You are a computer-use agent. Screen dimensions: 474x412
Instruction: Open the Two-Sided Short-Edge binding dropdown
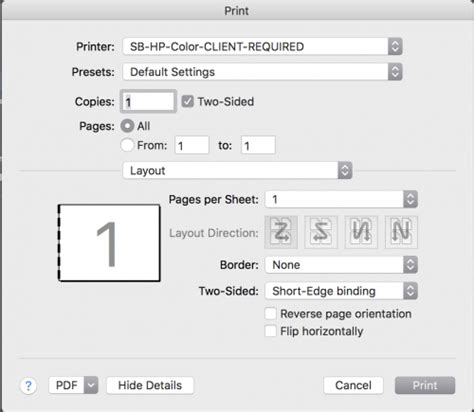point(341,291)
